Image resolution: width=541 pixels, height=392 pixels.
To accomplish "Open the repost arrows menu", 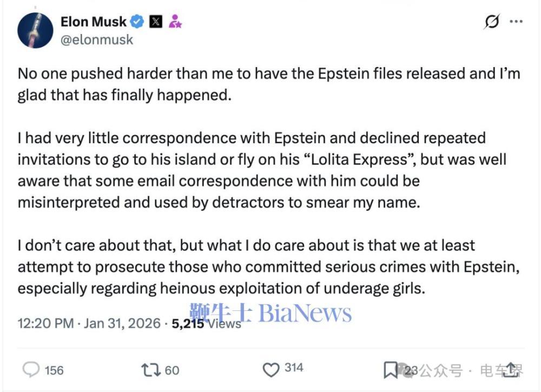I will [150, 370].
